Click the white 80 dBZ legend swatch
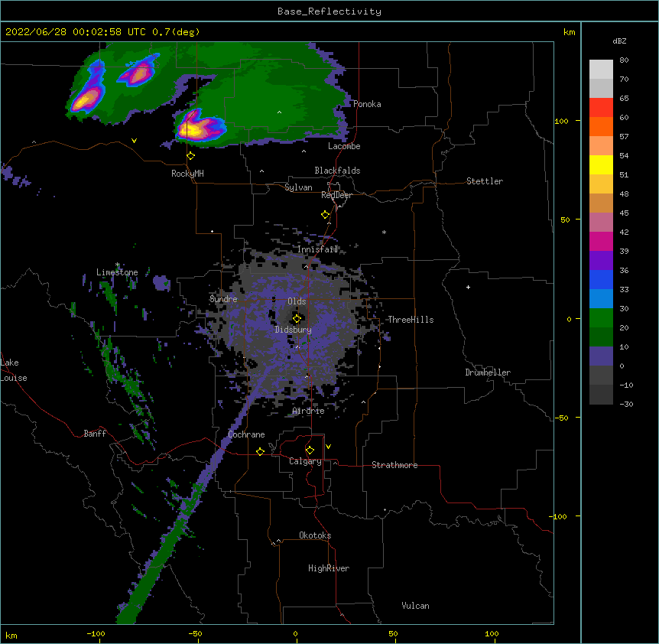The height and width of the screenshot is (644, 659). (601, 70)
